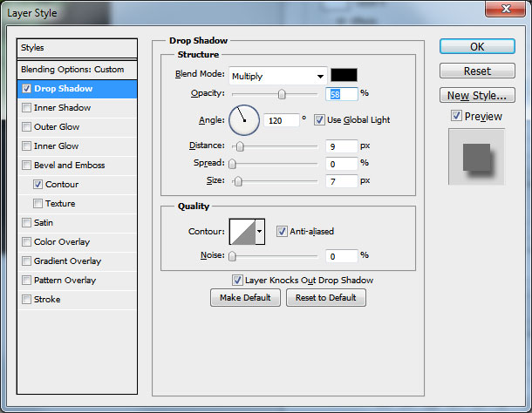Click the Angle dial control
Viewport: 532px width, 413px height.
pos(244,120)
